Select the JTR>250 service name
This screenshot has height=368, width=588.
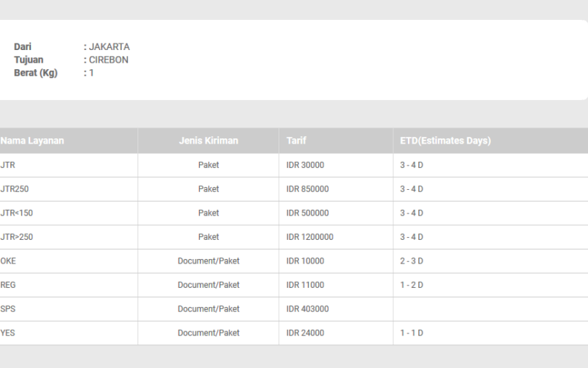point(16,237)
